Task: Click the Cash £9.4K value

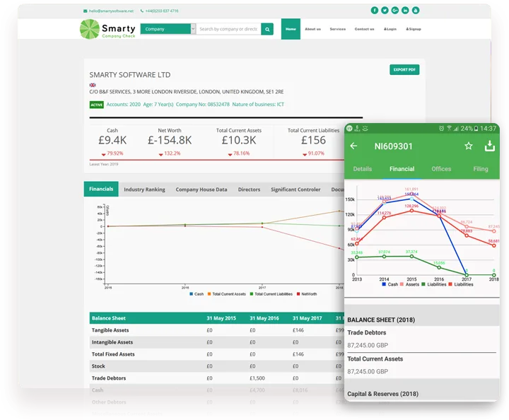Action: pyautogui.click(x=112, y=140)
